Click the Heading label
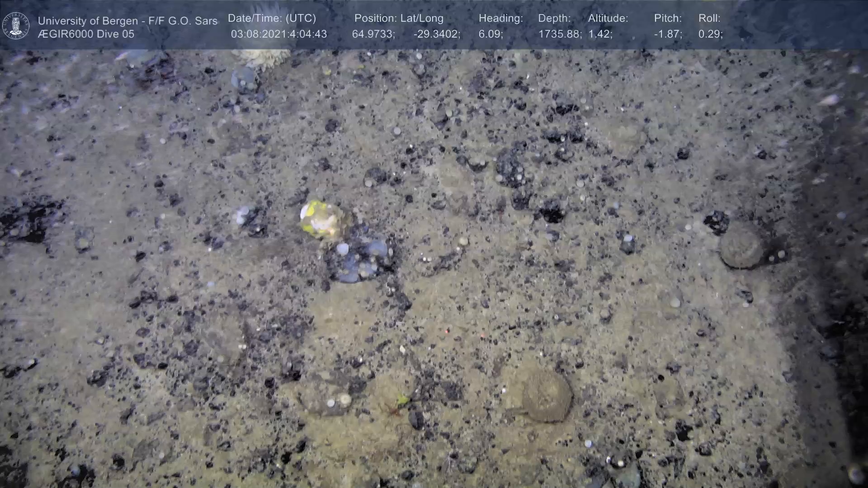This screenshot has height=488, width=868. [500, 19]
